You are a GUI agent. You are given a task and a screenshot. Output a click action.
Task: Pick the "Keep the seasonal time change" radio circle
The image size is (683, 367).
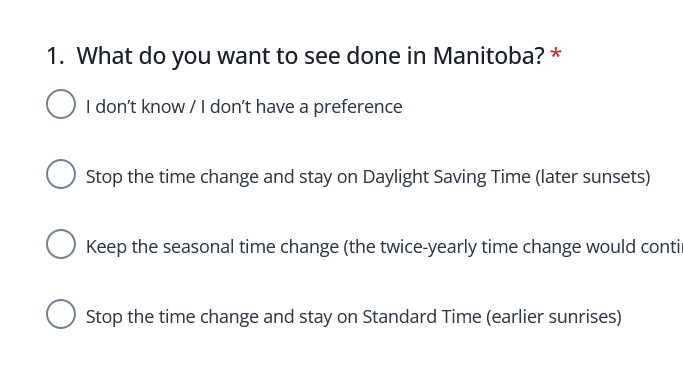(x=61, y=244)
